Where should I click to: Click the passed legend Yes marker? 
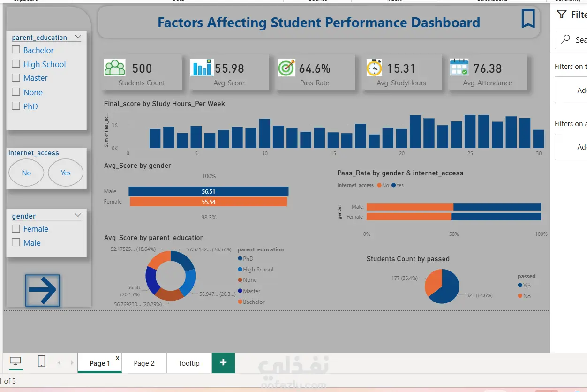[x=520, y=285]
